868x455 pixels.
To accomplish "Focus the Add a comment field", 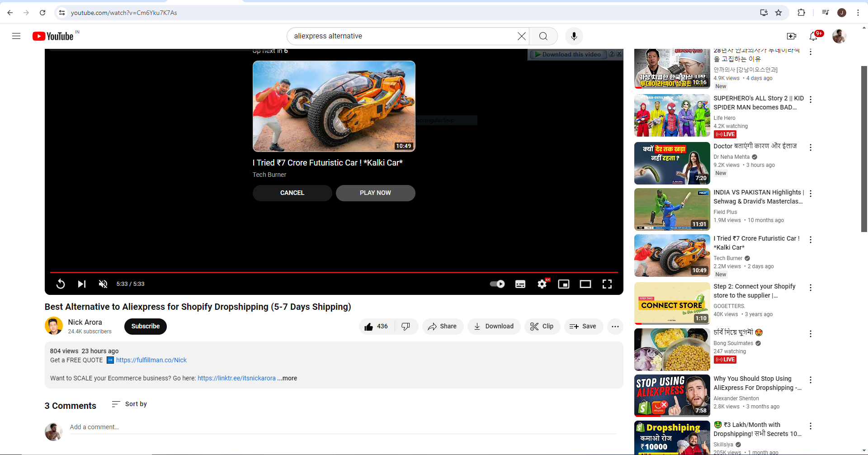I will [x=343, y=427].
